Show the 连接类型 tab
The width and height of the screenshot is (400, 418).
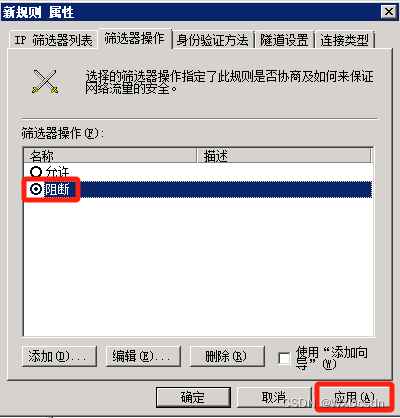(x=345, y=41)
